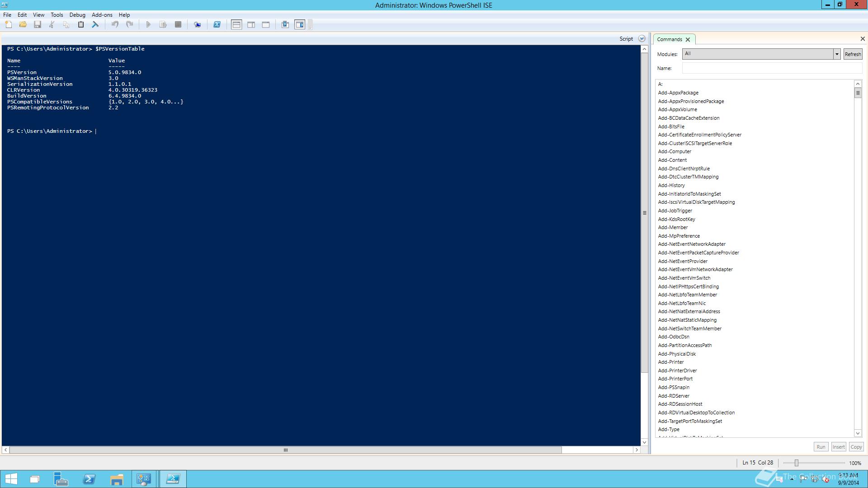Stop operation with the square icon

pyautogui.click(x=178, y=24)
